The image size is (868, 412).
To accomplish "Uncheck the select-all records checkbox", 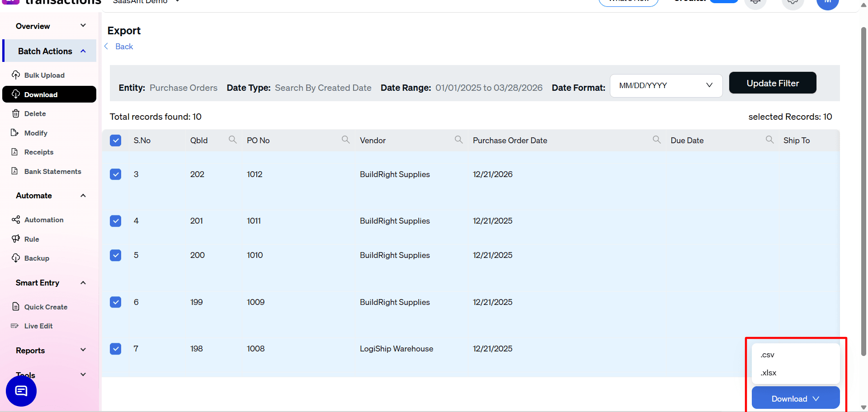I will [116, 140].
